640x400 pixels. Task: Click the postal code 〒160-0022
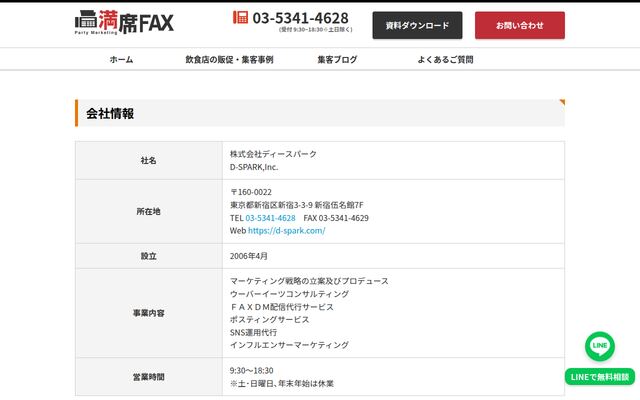click(251, 192)
